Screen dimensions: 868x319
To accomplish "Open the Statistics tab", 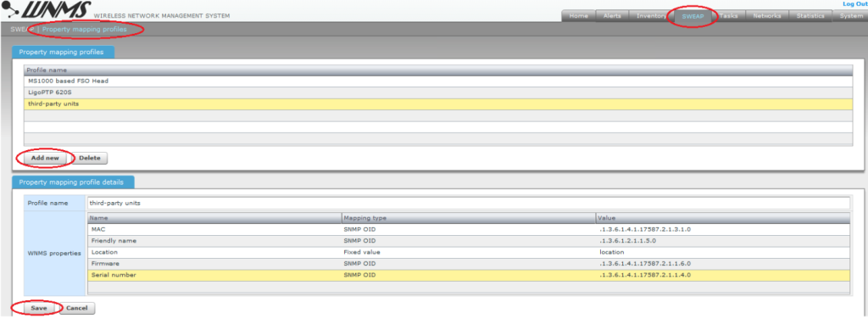I will point(810,16).
